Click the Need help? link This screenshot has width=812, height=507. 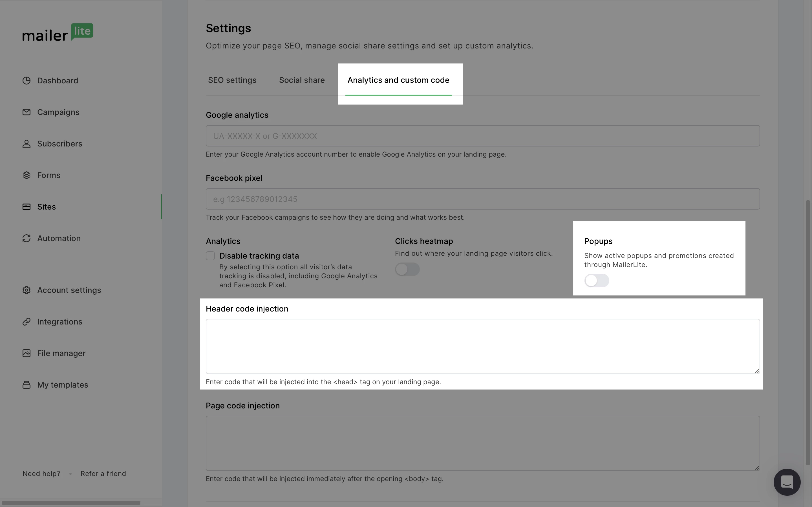click(41, 473)
